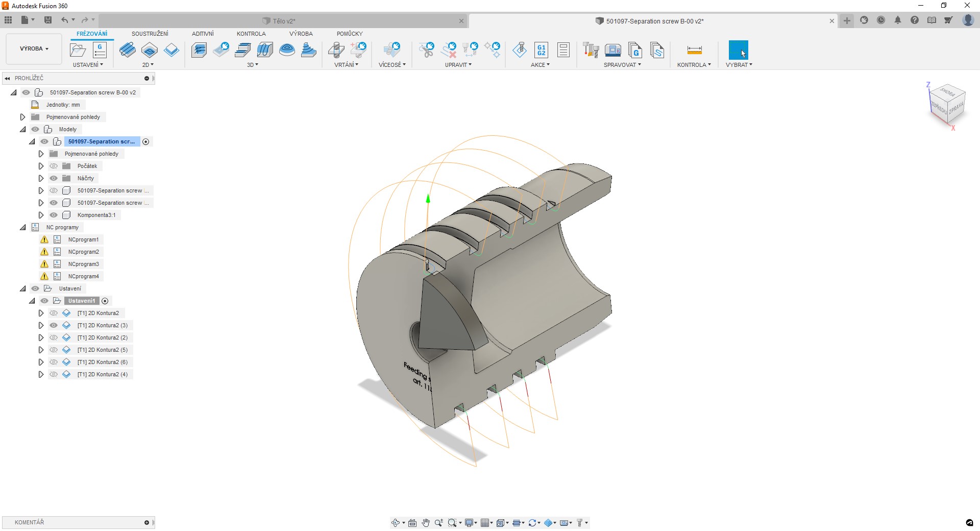This screenshot has height=531, width=980.
Task: Click the Measure ruler icon under KONTROLA
Action: pos(694,50)
